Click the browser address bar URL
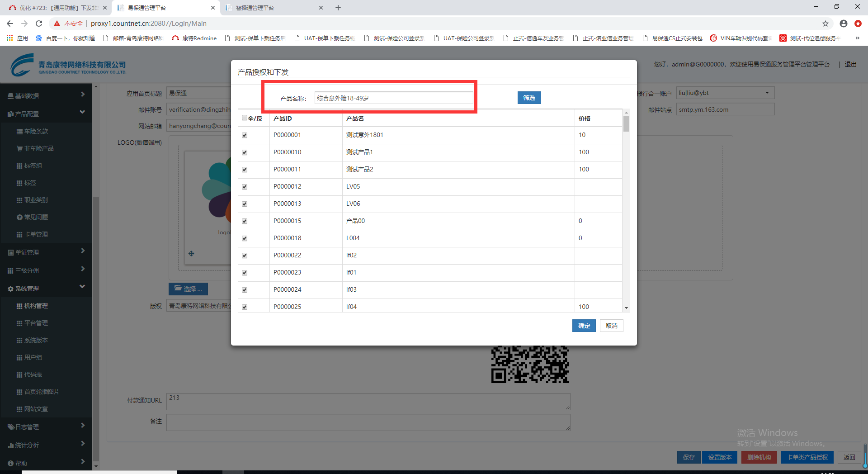Screen dimensions: 868x474 pyautogui.click(x=149, y=24)
